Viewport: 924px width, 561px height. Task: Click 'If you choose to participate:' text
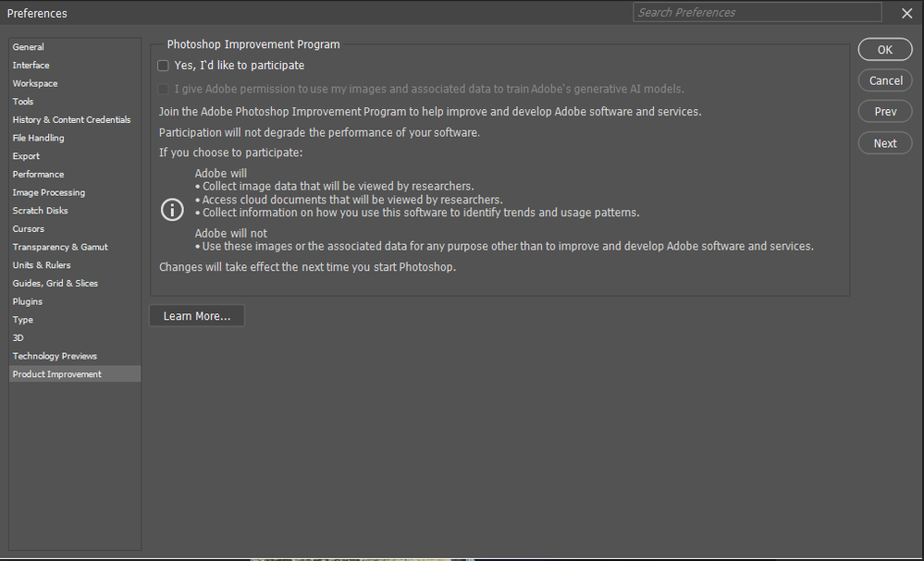(231, 152)
